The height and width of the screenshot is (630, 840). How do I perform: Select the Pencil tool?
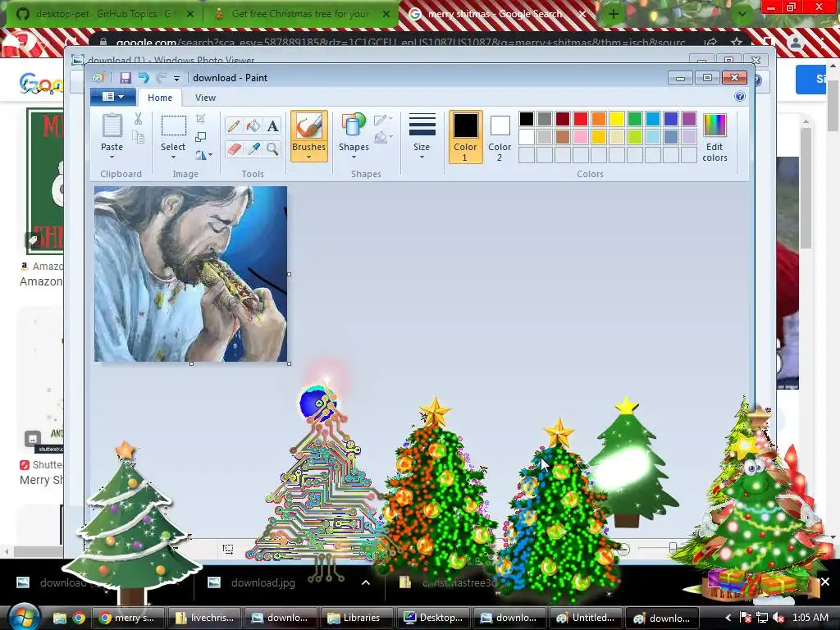pyautogui.click(x=234, y=126)
